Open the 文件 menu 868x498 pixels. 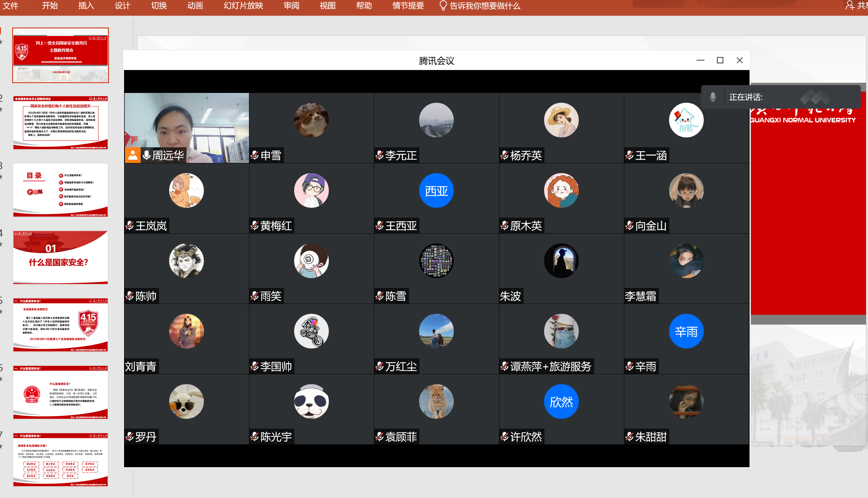click(x=10, y=6)
